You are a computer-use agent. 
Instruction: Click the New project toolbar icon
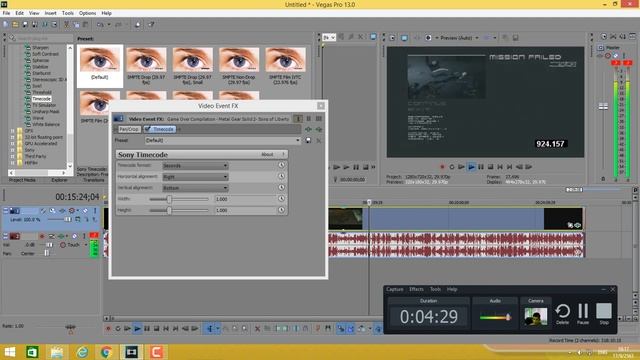pos(6,24)
